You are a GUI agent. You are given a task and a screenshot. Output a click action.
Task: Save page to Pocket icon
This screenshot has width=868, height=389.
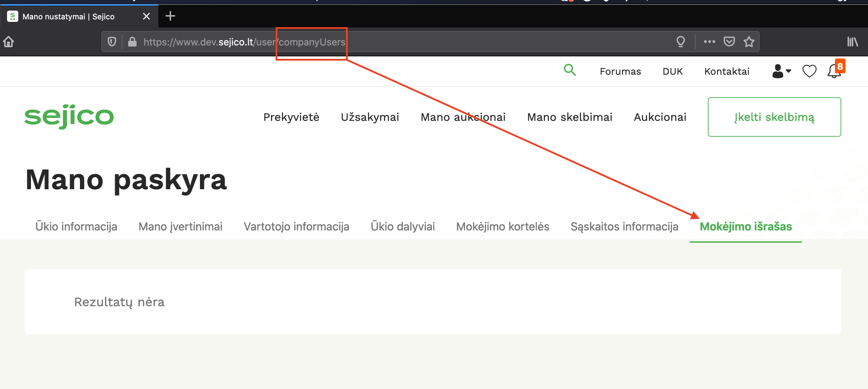point(729,42)
